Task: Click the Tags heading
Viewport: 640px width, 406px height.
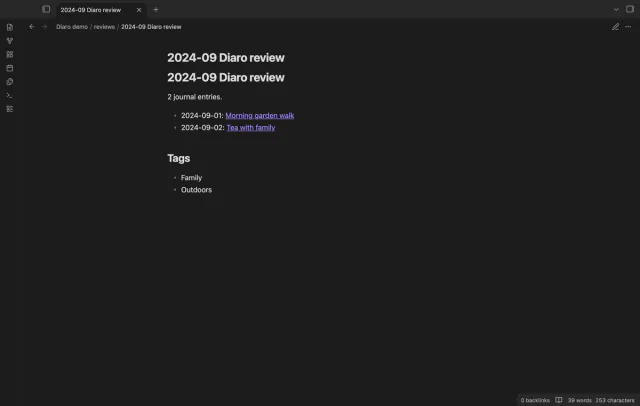Action: pos(178,158)
